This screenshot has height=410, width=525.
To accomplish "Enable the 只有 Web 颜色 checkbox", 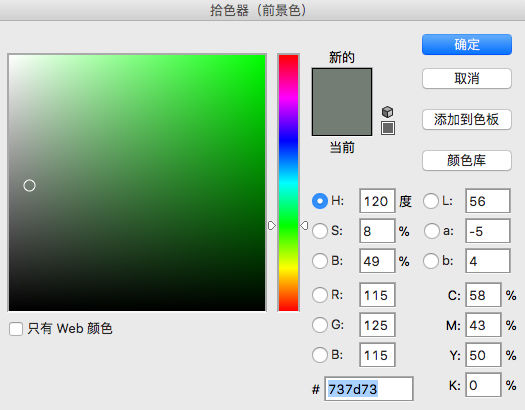I will pos(16,329).
